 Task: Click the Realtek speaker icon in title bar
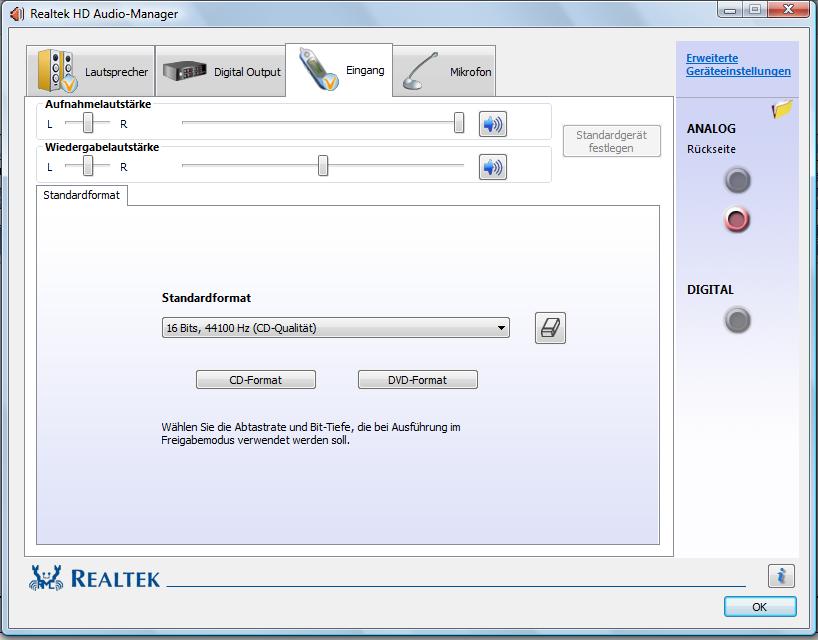(x=16, y=13)
